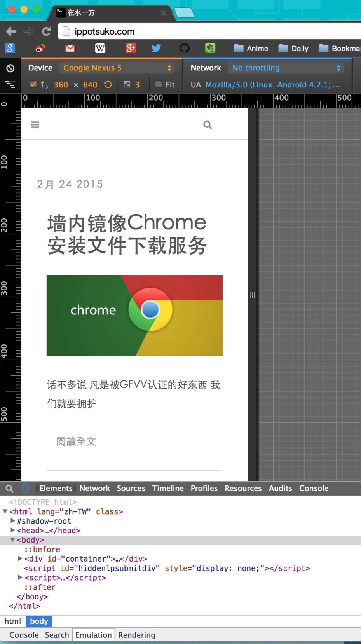Open the Google search bookmark icon
361x644 pixels.
(x=10, y=48)
